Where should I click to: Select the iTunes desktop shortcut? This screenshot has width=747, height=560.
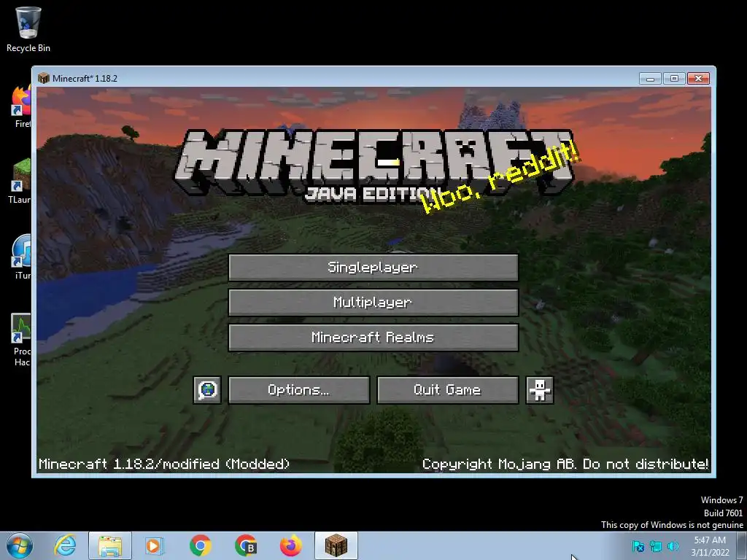click(21, 257)
